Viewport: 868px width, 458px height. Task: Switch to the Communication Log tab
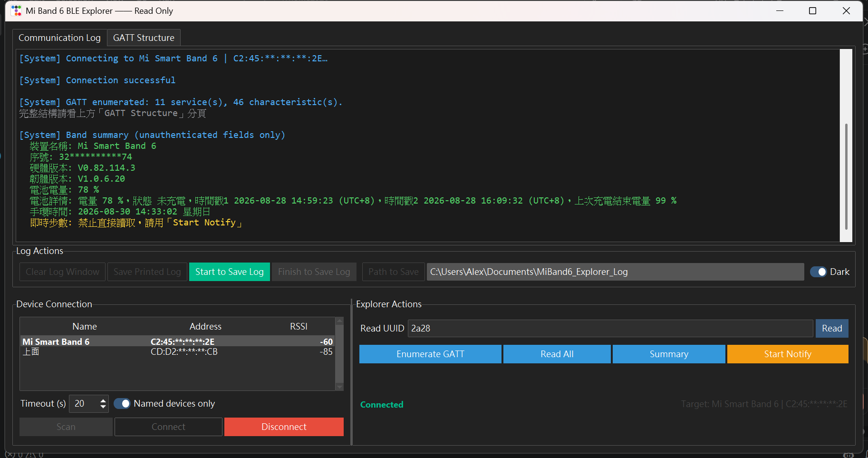click(59, 38)
